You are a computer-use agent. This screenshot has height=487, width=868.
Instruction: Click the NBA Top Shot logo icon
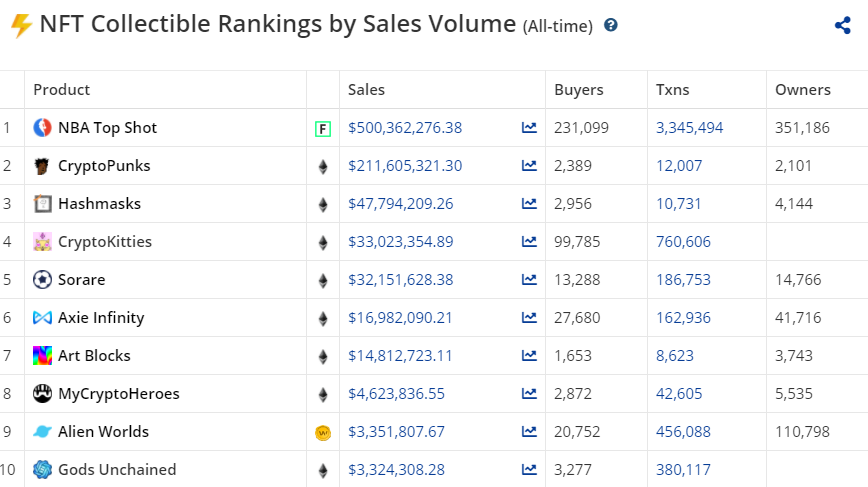pyautogui.click(x=43, y=128)
